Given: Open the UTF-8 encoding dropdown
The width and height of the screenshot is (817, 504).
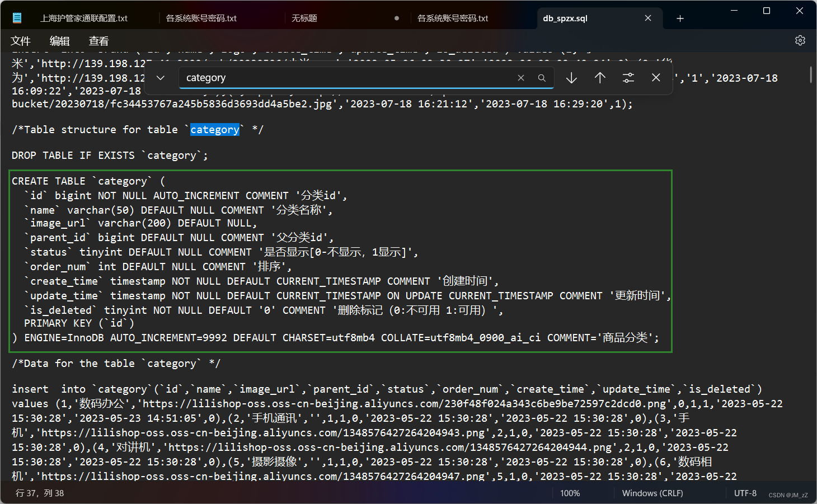Looking at the screenshot, I should pyautogui.click(x=745, y=493).
